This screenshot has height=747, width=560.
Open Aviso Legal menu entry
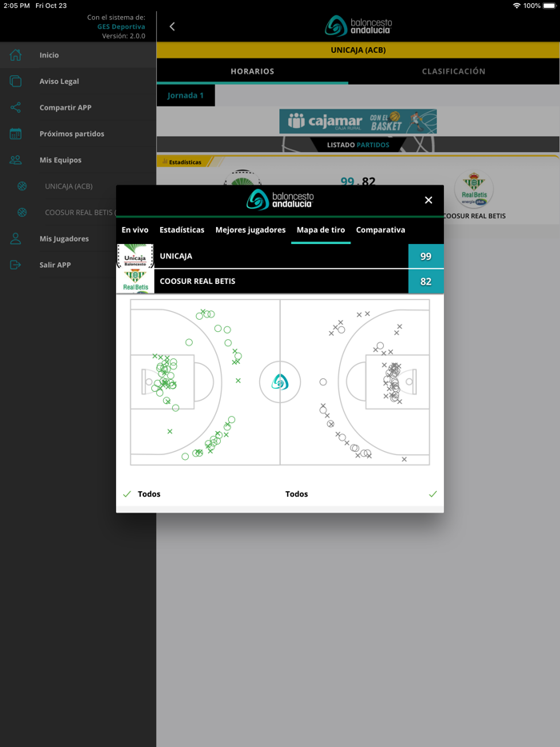click(x=78, y=81)
